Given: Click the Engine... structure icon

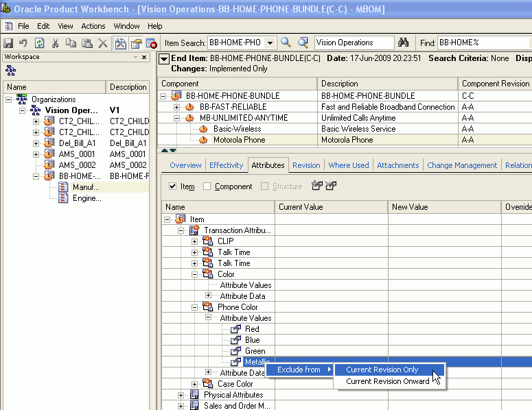Looking at the screenshot, I should tap(63, 198).
